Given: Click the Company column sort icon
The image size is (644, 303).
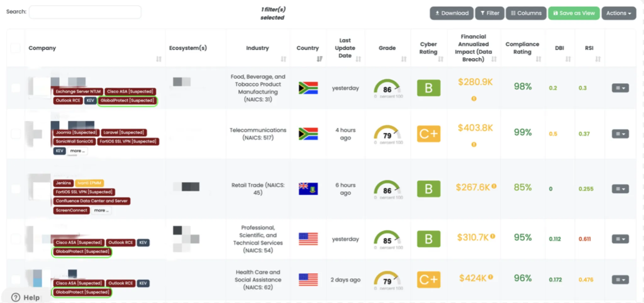Looking at the screenshot, I should point(159,59).
